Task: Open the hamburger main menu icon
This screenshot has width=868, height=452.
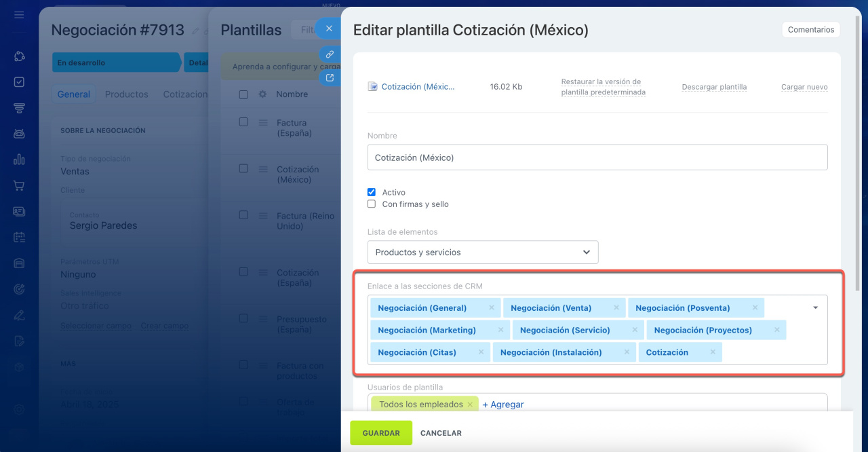Action: coord(19,14)
